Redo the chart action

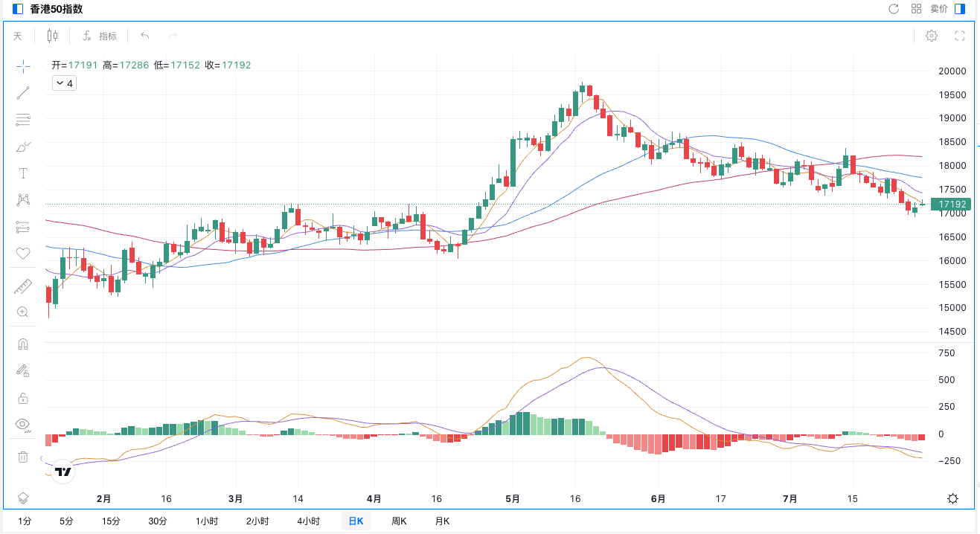[x=173, y=36]
